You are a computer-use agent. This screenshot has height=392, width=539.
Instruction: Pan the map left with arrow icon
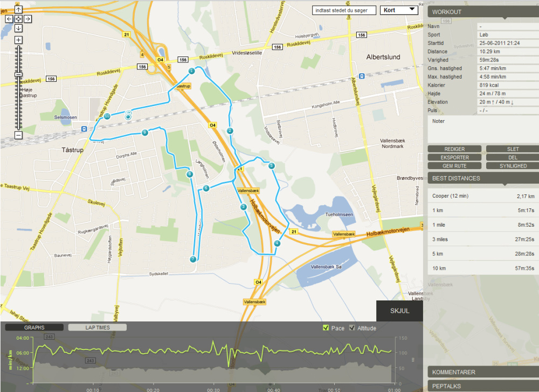click(9, 19)
